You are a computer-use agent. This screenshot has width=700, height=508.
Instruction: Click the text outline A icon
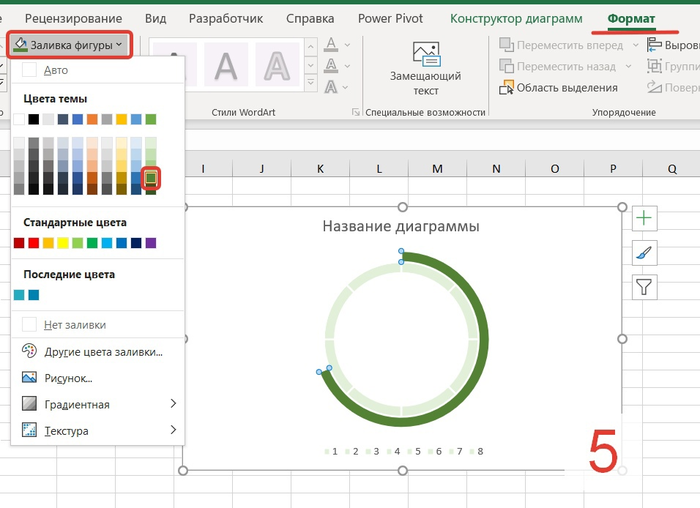331,66
